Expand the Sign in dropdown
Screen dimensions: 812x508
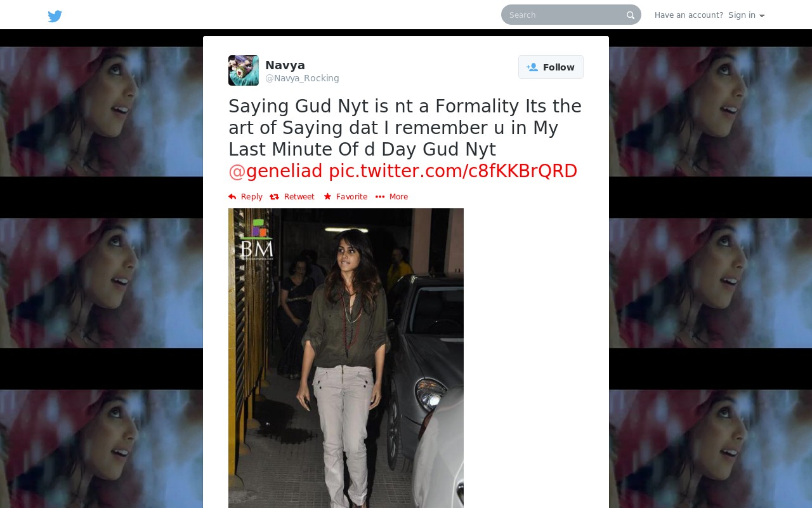746,15
